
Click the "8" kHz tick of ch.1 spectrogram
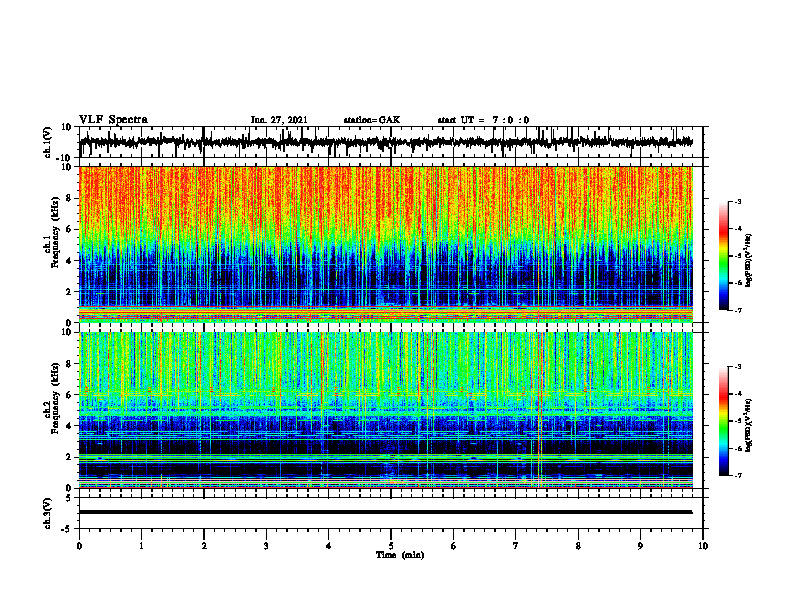pos(69,198)
